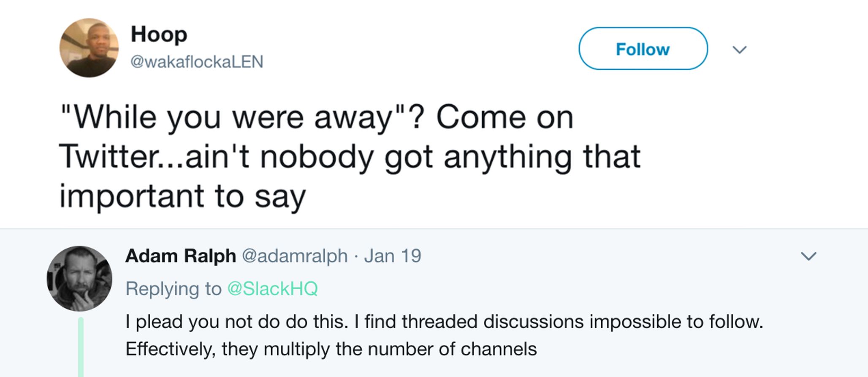Open the @SlackHQ mention link

(272, 289)
